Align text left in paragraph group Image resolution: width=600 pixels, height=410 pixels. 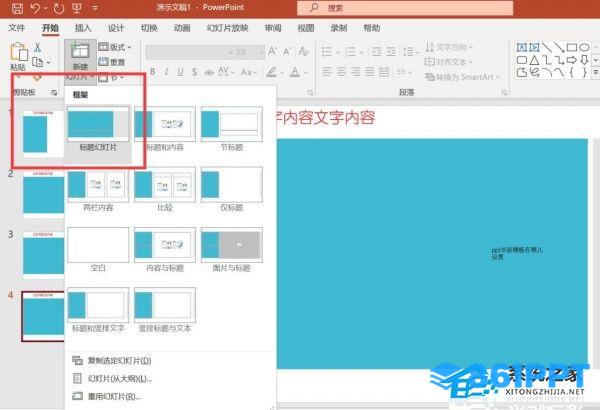click(x=327, y=72)
